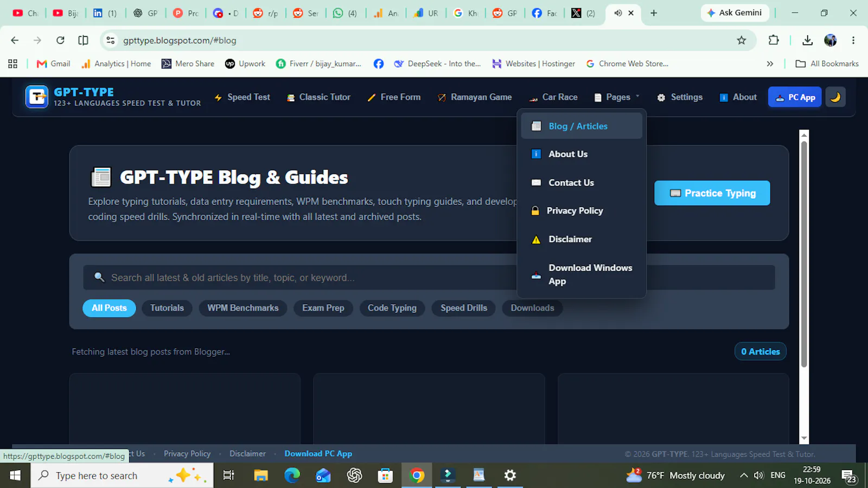868x488 pixels.
Task: Select Blog / Articles in Pages menu
Action: [582, 126]
